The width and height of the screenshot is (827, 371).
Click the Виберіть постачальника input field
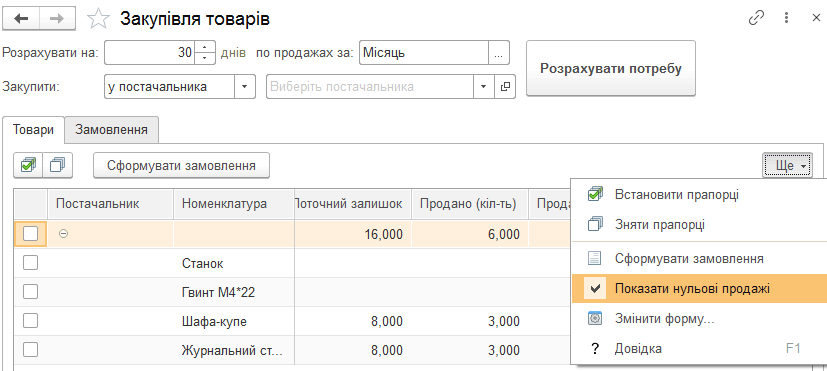tap(370, 87)
